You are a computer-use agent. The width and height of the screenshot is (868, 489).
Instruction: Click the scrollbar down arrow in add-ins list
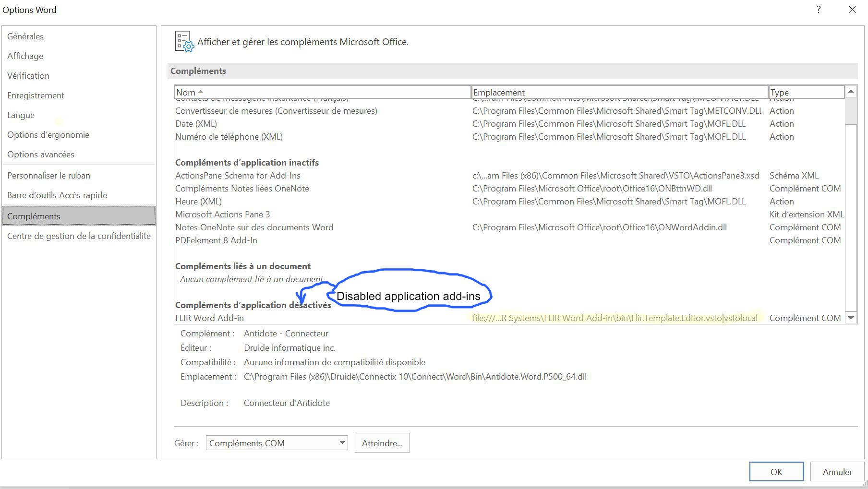[850, 318]
